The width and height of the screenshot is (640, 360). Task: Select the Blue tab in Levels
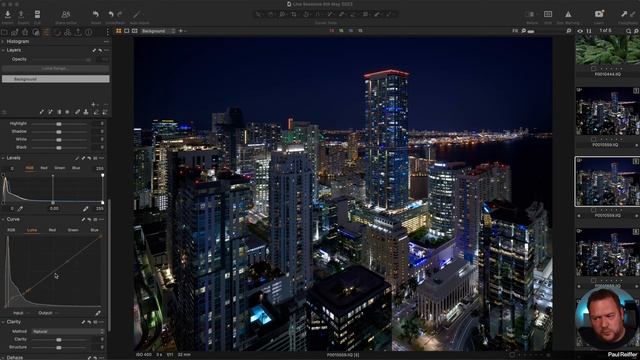coord(76,168)
